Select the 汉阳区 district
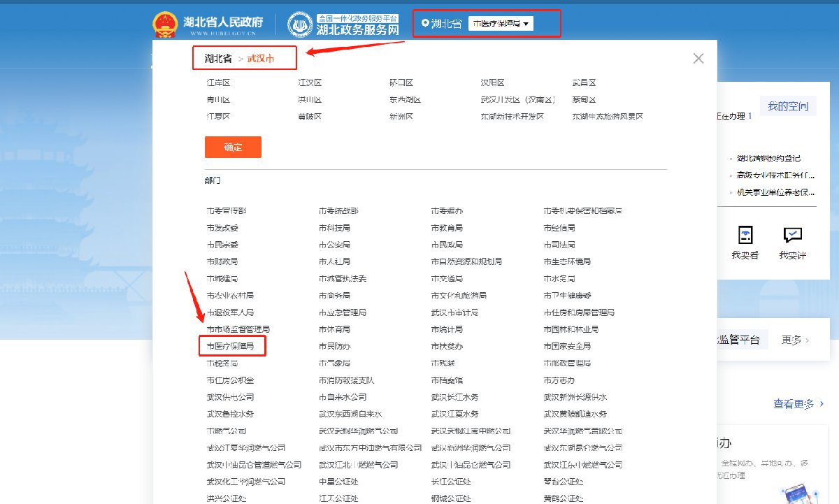The image size is (839, 504). pyautogui.click(x=493, y=82)
